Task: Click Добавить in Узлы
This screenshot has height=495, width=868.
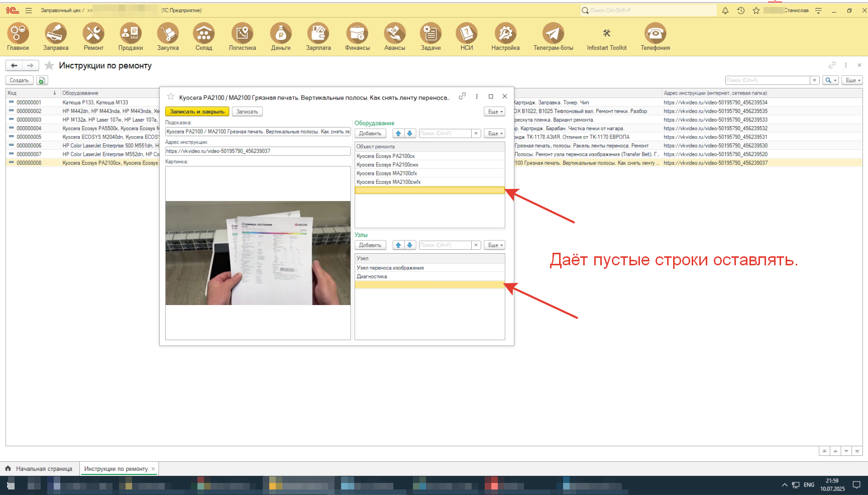Action: click(370, 245)
